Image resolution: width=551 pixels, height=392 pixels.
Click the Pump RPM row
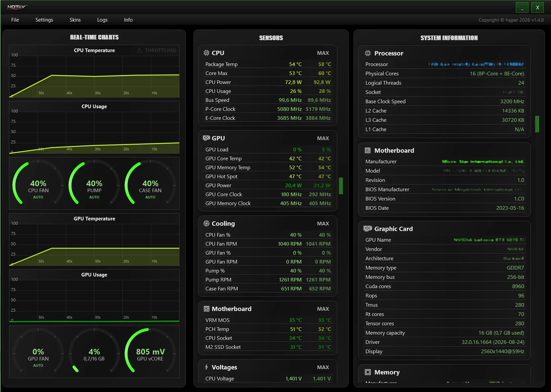(268, 279)
